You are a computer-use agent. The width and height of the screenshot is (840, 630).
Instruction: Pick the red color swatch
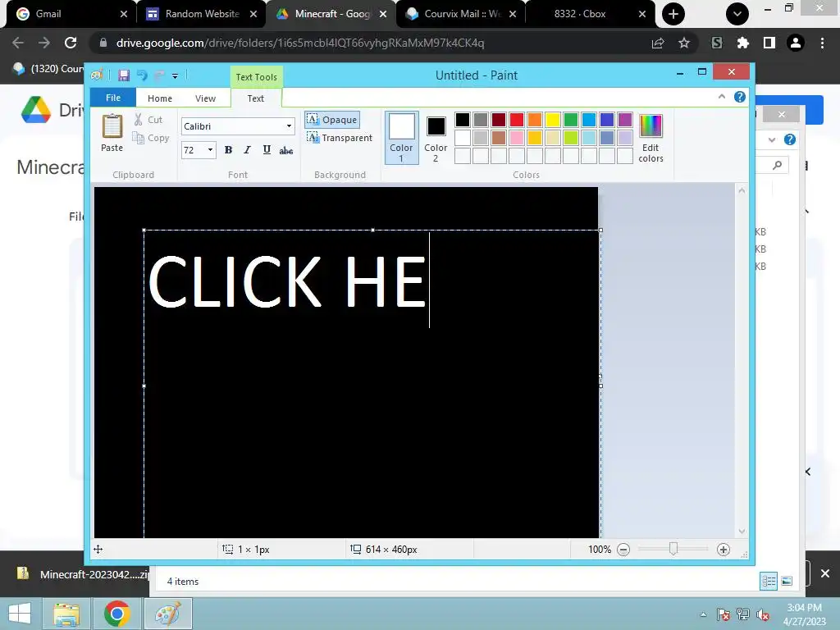click(517, 120)
